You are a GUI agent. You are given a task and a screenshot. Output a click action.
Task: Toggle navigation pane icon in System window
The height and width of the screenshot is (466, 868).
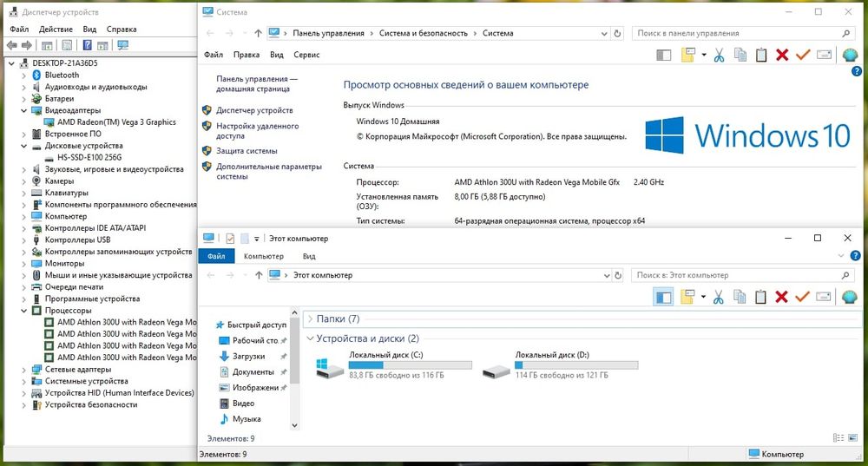(x=664, y=55)
